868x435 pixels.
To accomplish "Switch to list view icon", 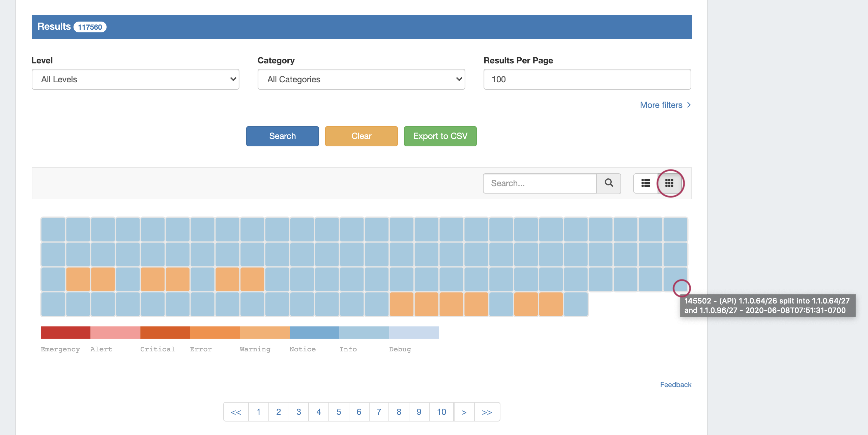I will tap(645, 183).
